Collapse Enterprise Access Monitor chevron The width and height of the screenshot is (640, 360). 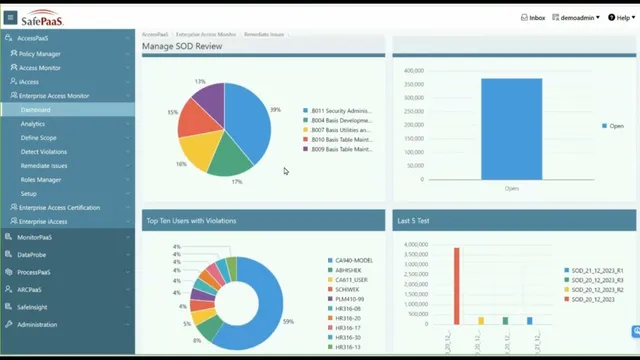click(x=127, y=96)
